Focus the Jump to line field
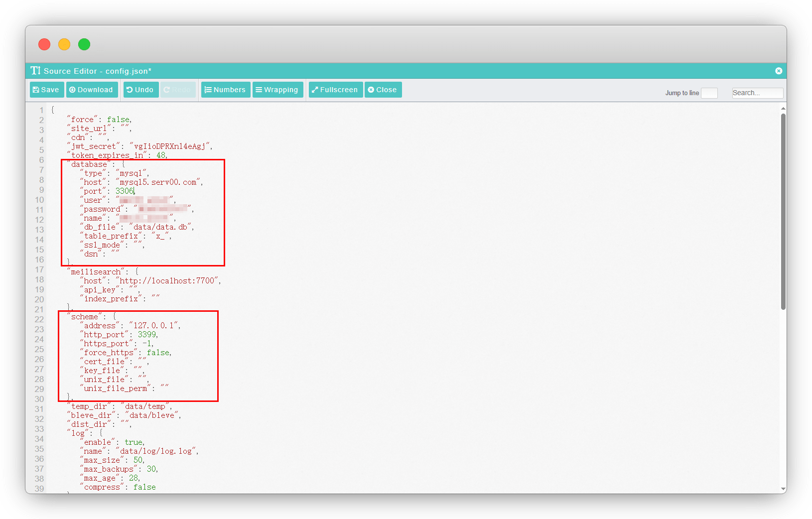Viewport: 812px width, 519px height. point(709,93)
